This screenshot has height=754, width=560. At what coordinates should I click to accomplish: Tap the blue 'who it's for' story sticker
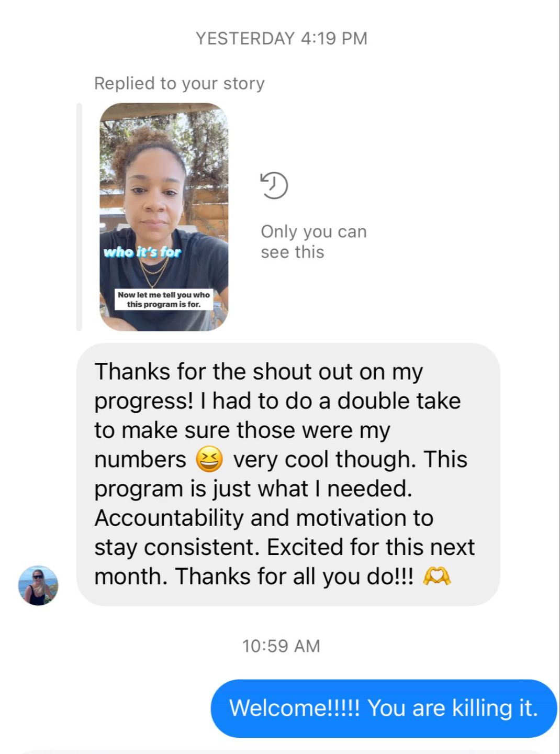click(x=142, y=252)
